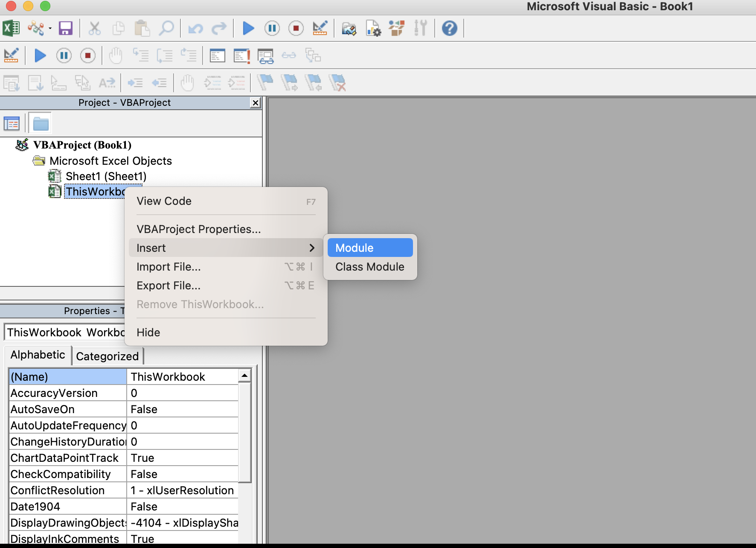Open the Locals Window icon
Image resolution: width=756 pixels, height=548 pixels.
coord(218,55)
